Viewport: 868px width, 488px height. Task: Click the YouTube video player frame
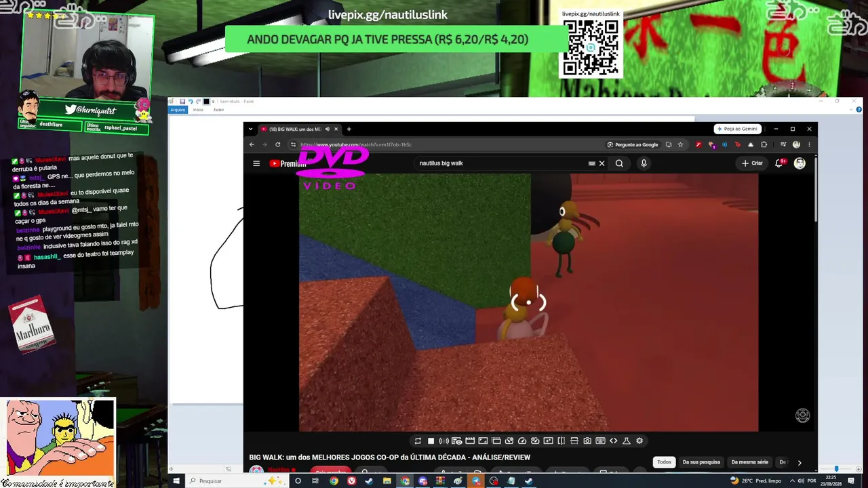(529, 302)
